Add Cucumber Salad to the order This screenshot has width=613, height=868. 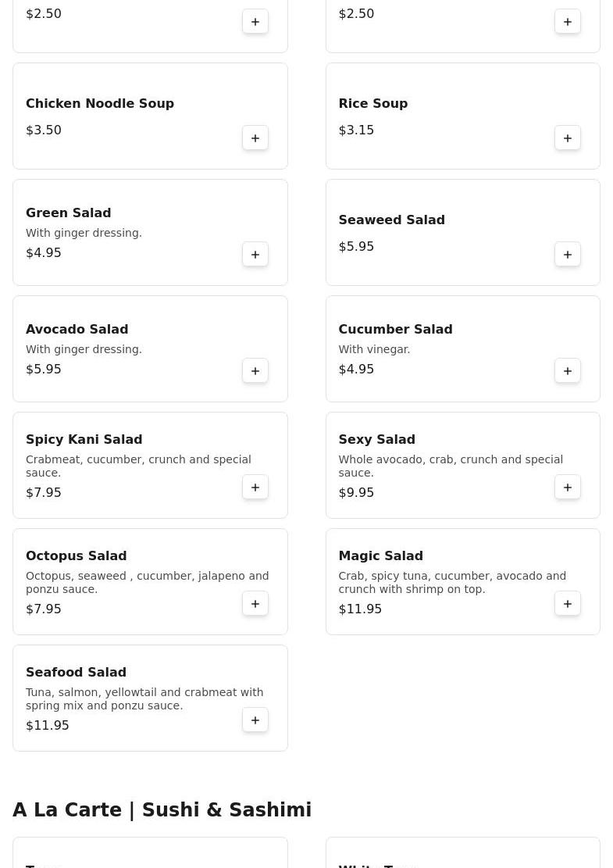(x=568, y=371)
